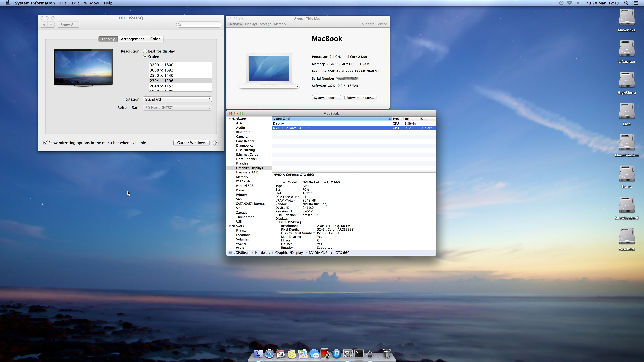Click the Spotlight search magnifier
Viewport: 644px width, 362px height.
626,3
